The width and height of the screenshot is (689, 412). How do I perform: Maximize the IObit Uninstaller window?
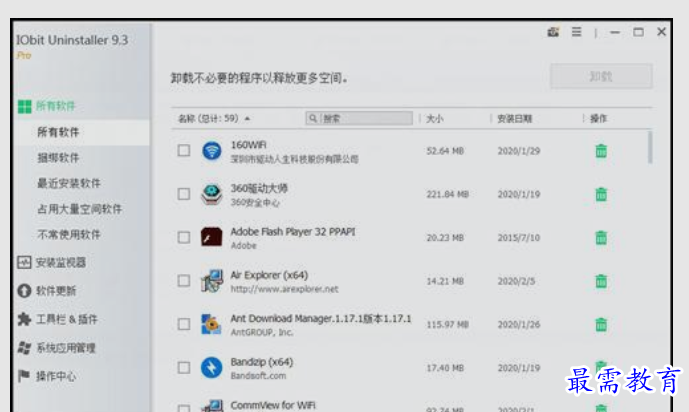(x=638, y=32)
